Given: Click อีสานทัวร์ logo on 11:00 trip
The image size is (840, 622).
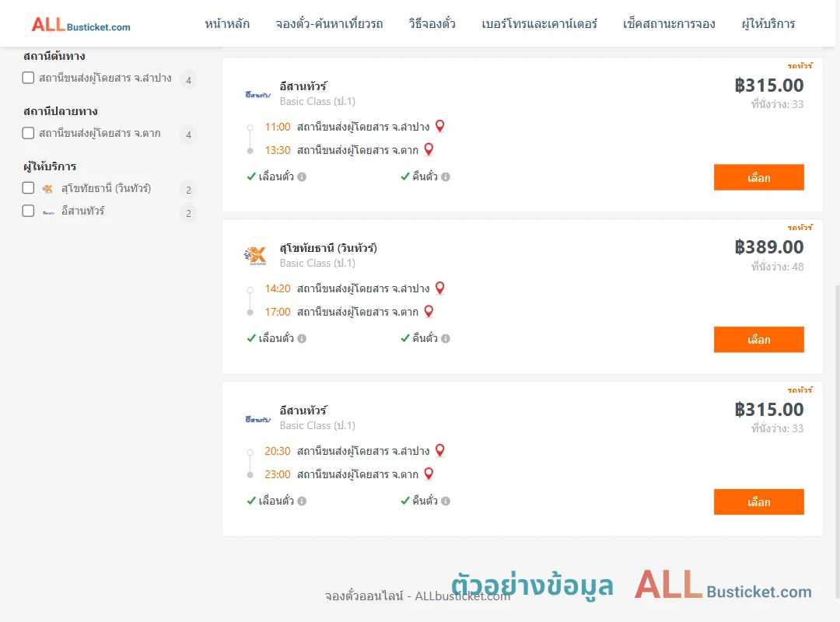Looking at the screenshot, I should click(257, 95).
